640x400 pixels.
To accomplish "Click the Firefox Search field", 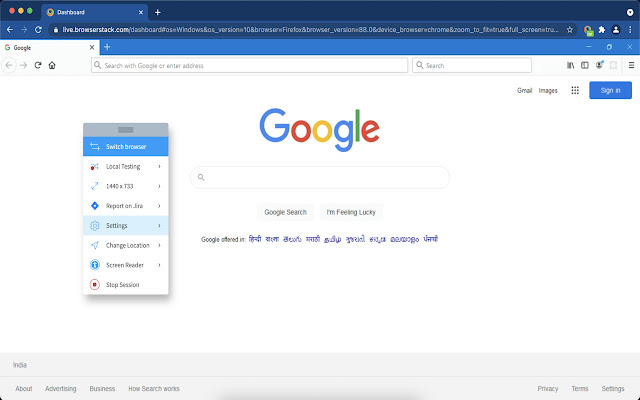I will [x=472, y=65].
